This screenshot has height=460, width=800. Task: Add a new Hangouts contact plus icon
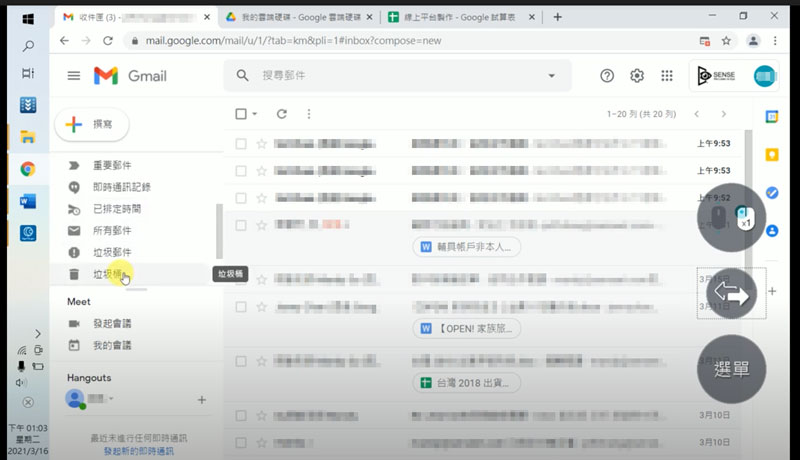pos(202,400)
